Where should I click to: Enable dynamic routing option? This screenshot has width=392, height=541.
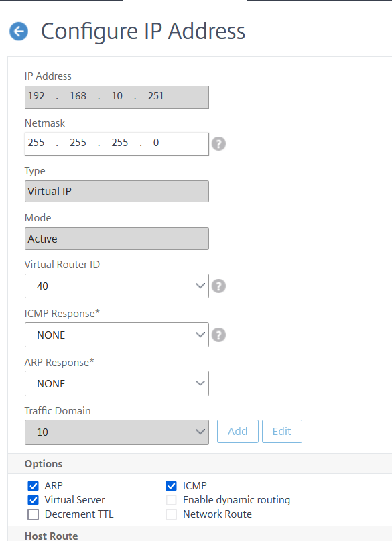172,500
